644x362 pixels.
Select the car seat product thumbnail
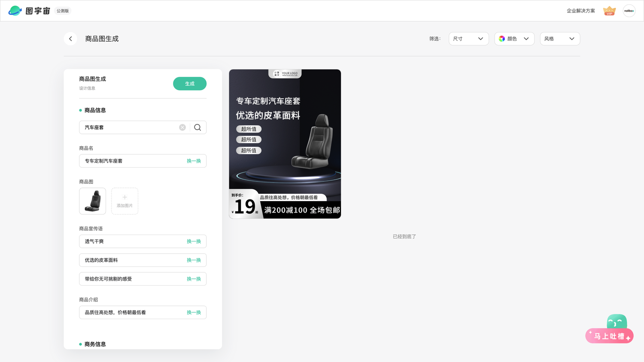(92, 201)
